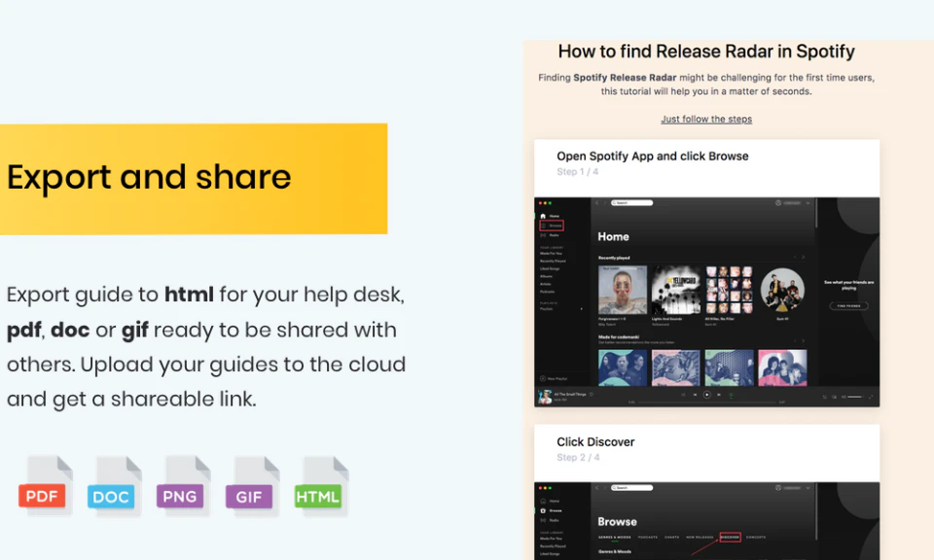Viewport: 934px width, 560px height.
Task: Click the Find Friends button
Action: (848, 305)
